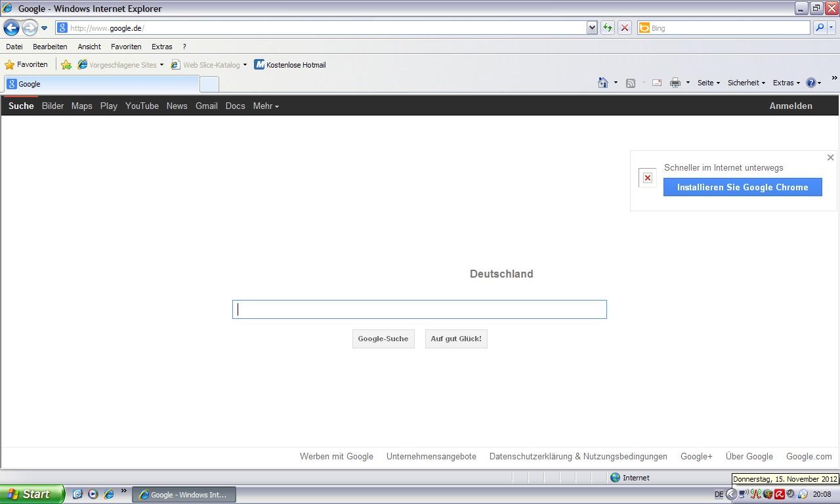Launch Windows Media Player from Quick Launch
This screenshot has height=504, width=840.
pos(93,494)
